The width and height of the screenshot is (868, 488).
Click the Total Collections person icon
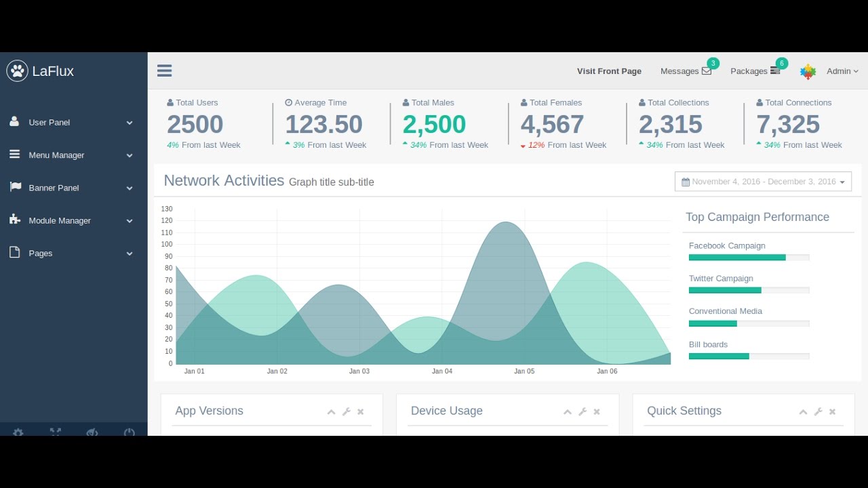coord(642,102)
